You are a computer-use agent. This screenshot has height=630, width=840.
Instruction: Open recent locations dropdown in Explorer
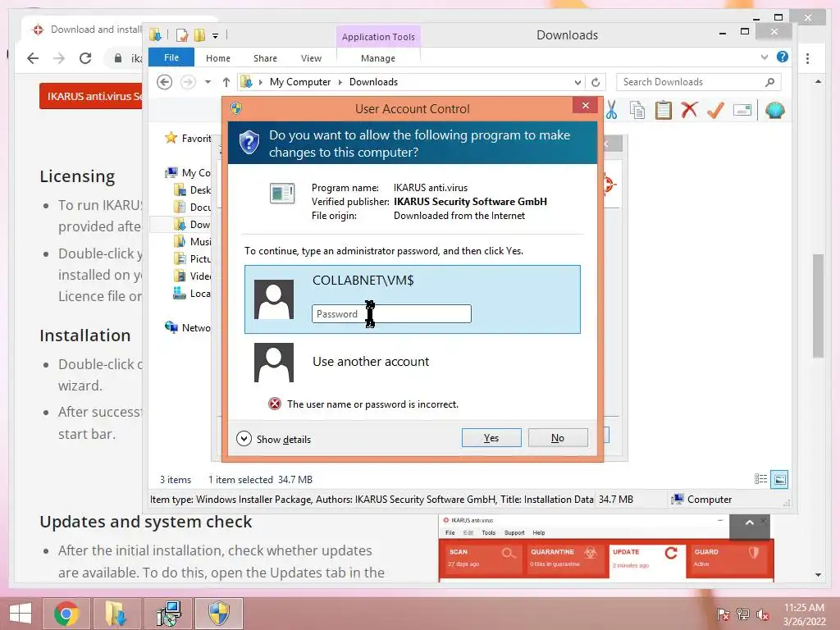tap(208, 82)
